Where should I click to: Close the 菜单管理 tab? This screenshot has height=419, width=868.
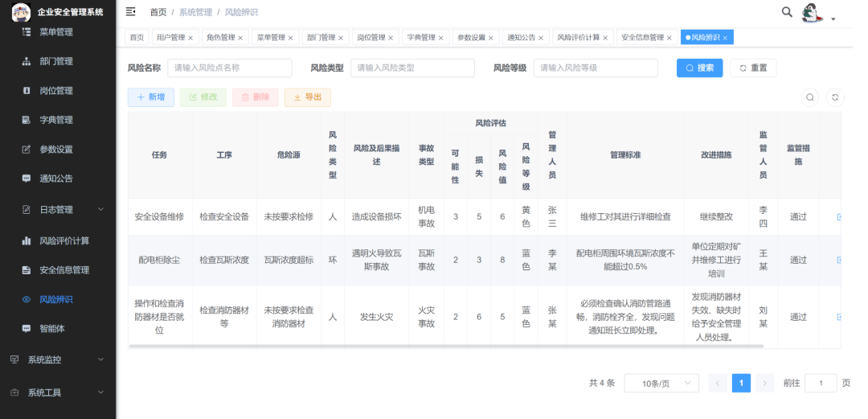click(x=291, y=39)
